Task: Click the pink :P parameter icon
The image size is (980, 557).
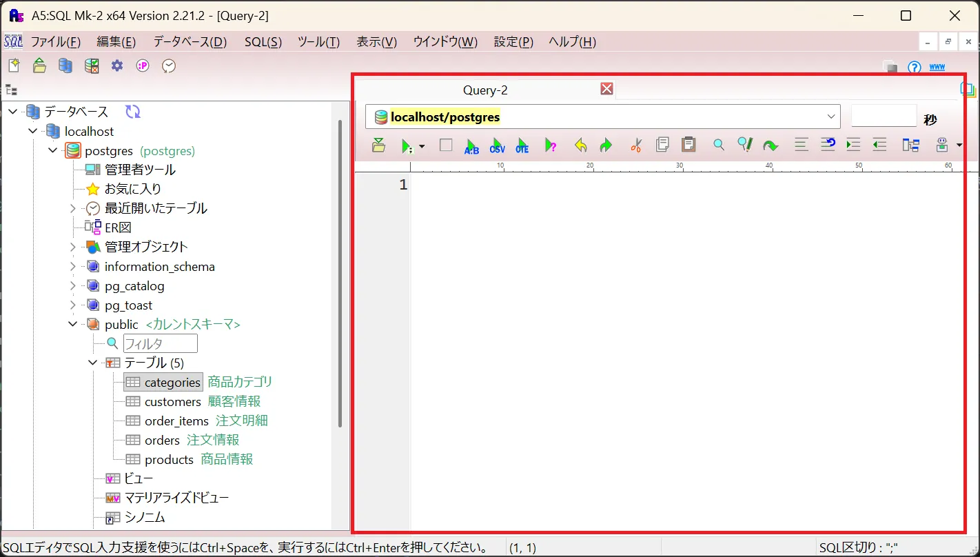Action: [x=143, y=65]
